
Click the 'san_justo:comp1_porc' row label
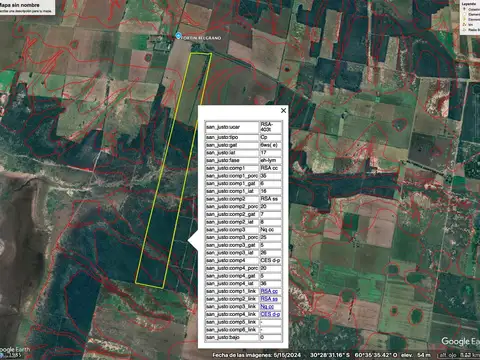pyautogui.click(x=232, y=176)
